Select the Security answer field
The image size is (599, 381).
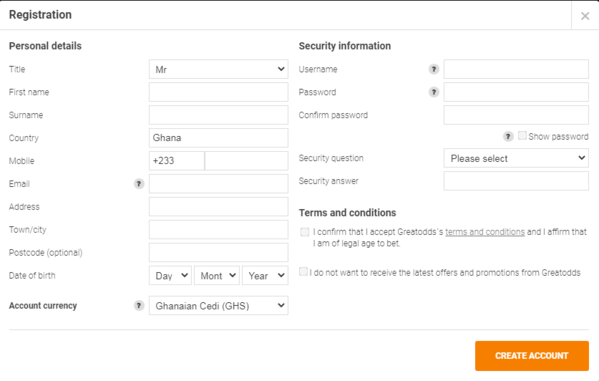(516, 181)
